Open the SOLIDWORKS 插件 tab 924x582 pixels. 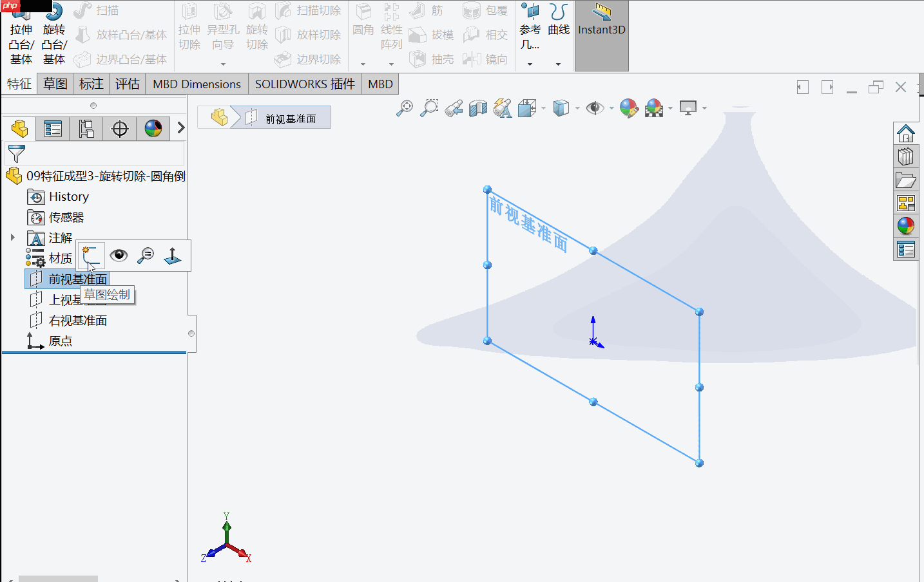(303, 84)
